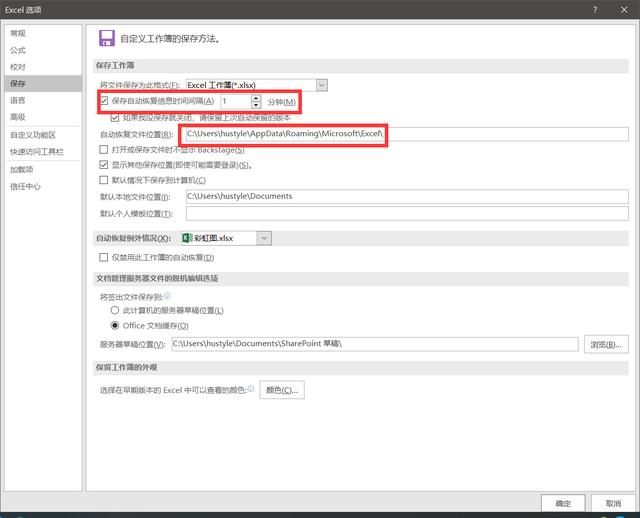Viewport: 640px width, 518px height.
Task: Toggle 保存自动恢复信息时间间隔 checkbox
Action: tap(104, 101)
